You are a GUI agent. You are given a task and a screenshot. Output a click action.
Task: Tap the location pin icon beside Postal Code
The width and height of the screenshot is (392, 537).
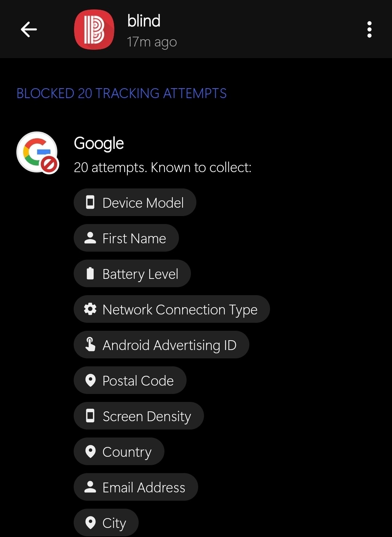pos(90,380)
